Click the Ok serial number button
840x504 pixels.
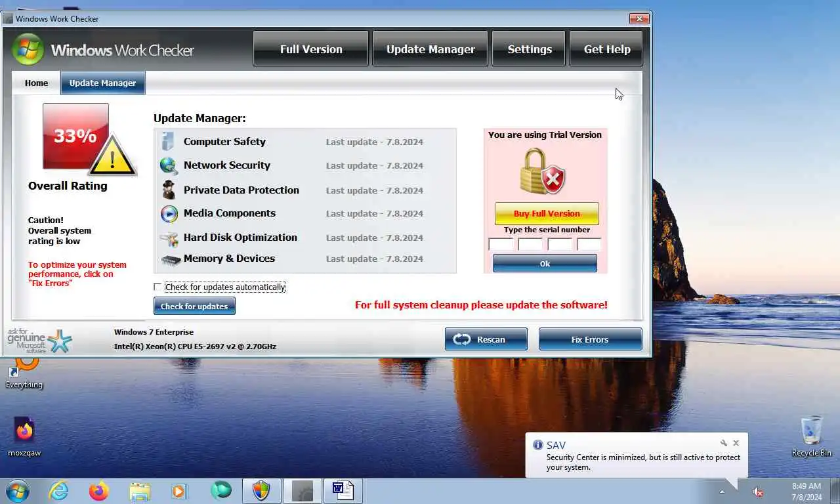pyautogui.click(x=545, y=263)
